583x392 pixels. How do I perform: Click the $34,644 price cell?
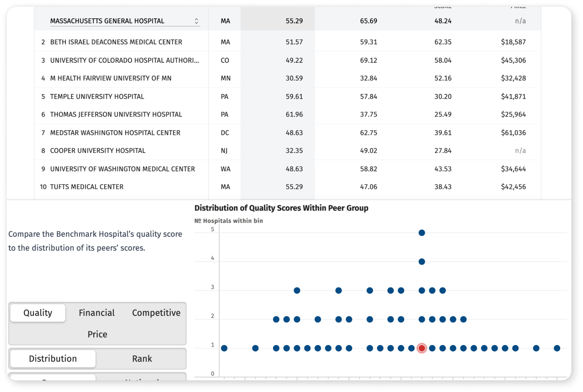[513, 169]
